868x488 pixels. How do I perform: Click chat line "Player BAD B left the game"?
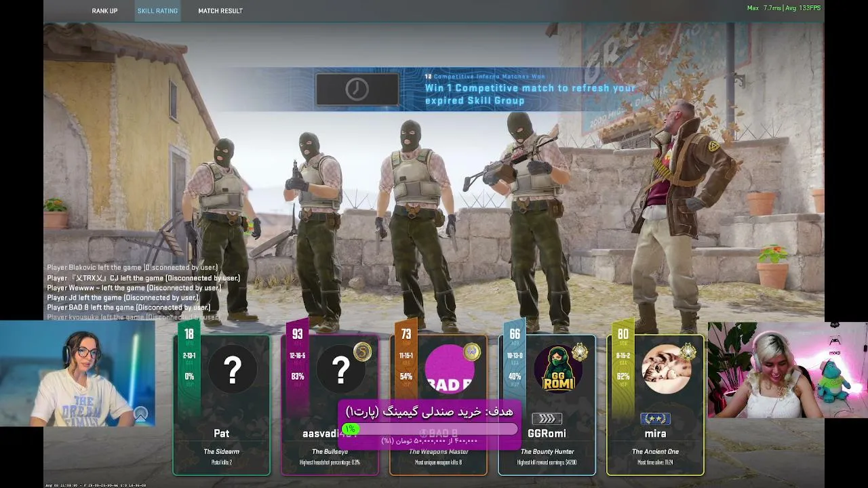(x=128, y=308)
